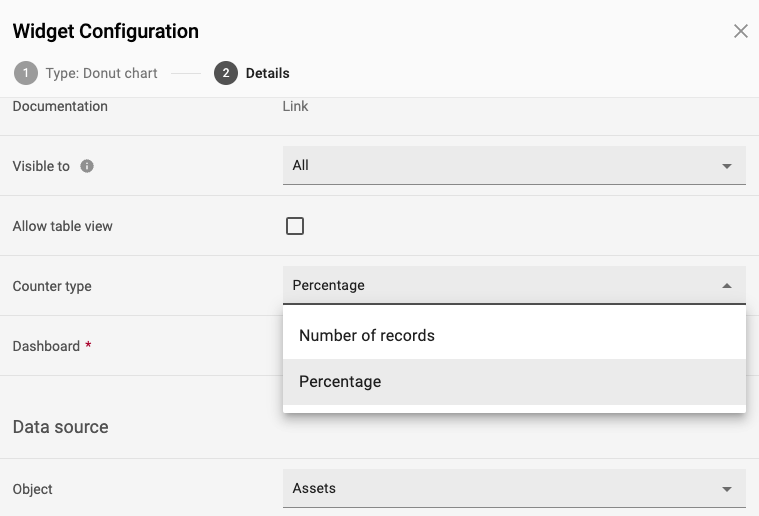Open the Visible to dropdown showing All
Image resolution: width=759 pixels, height=516 pixels.
tap(514, 166)
